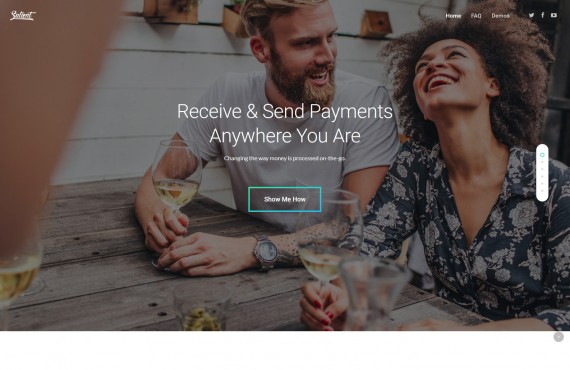Click the man's wristwatch in hero photo
The height and width of the screenshot is (370, 570).
point(266,252)
